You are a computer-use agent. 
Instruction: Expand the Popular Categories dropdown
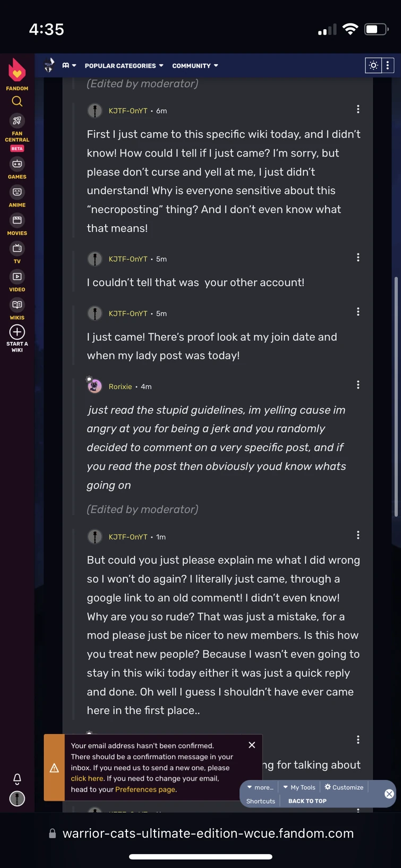124,65
